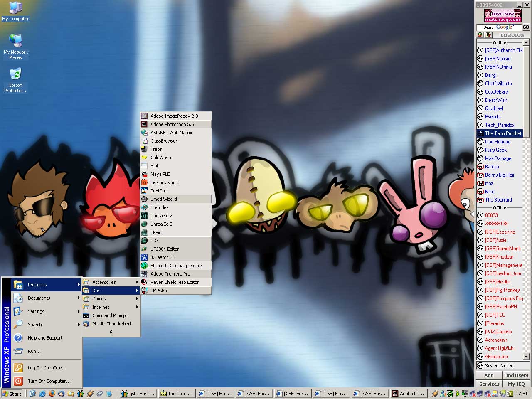Select Hint in the Dev submenu
The height and width of the screenshot is (399, 532).
(x=176, y=166)
